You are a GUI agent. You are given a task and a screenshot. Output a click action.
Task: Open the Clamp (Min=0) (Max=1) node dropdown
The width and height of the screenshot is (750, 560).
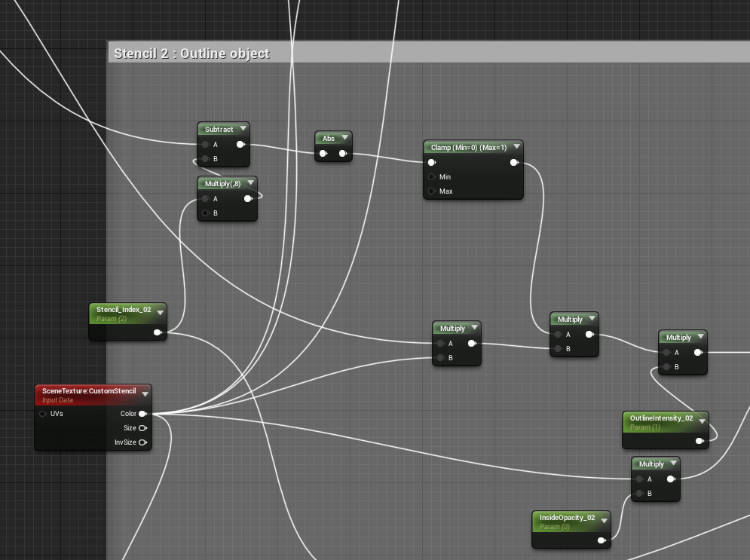tap(516, 145)
